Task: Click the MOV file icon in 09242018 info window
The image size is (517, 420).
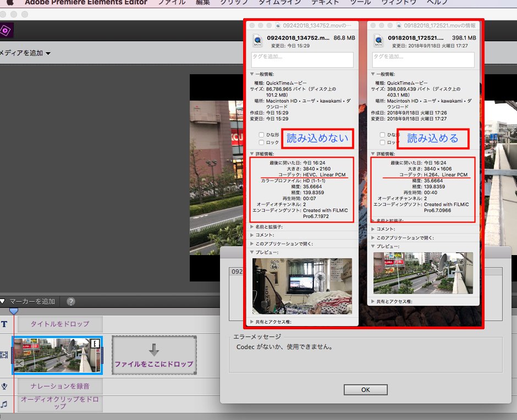Action: (x=257, y=41)
